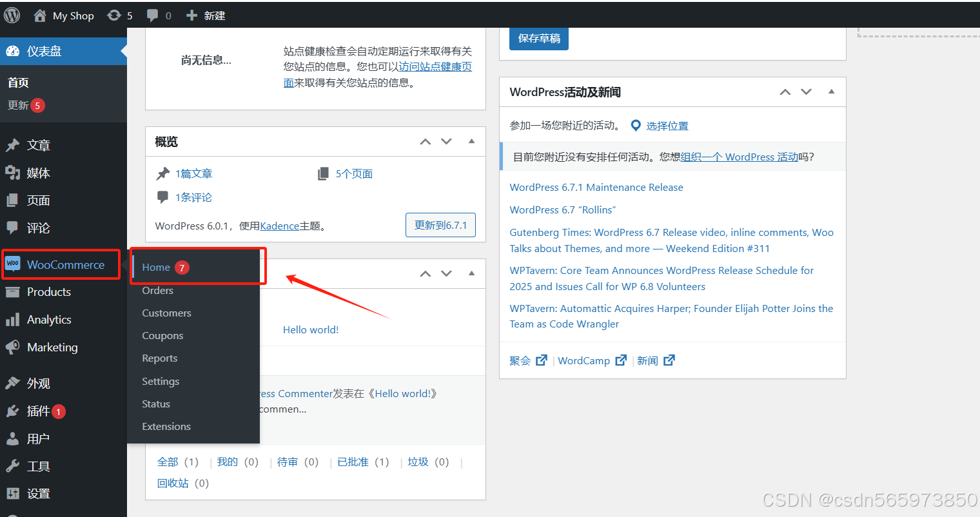Open the Gutenberg Times news link
This screenshot has width=980, height=517.
click(x=671, y=240)
